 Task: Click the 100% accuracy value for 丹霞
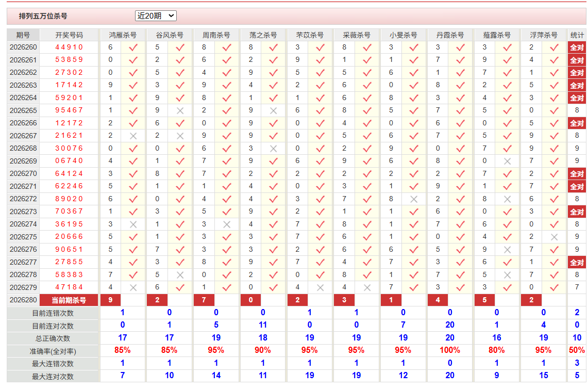pos(449,350)
